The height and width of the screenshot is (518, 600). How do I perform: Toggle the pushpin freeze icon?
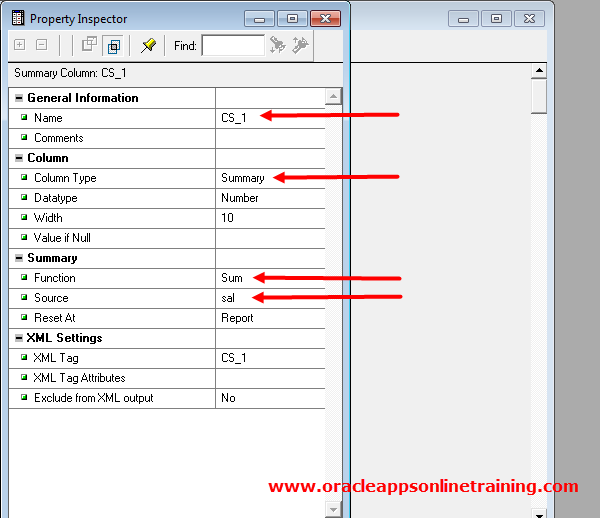(148, 45)
